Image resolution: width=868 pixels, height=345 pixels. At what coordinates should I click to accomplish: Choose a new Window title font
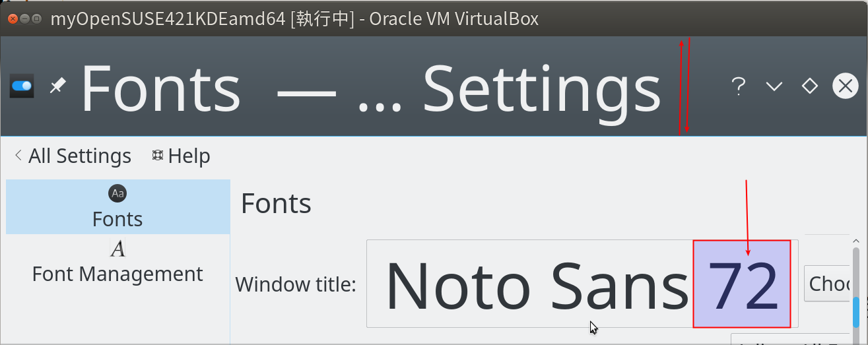(x=826, y=284)
